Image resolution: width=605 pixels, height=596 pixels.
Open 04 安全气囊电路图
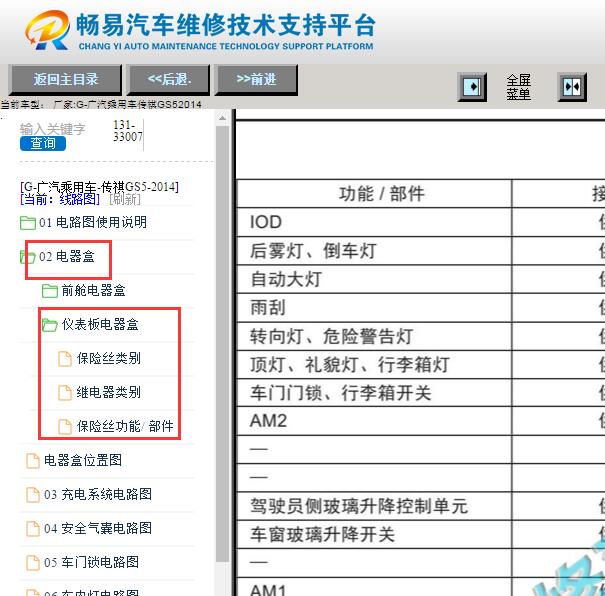pos(98,528)
